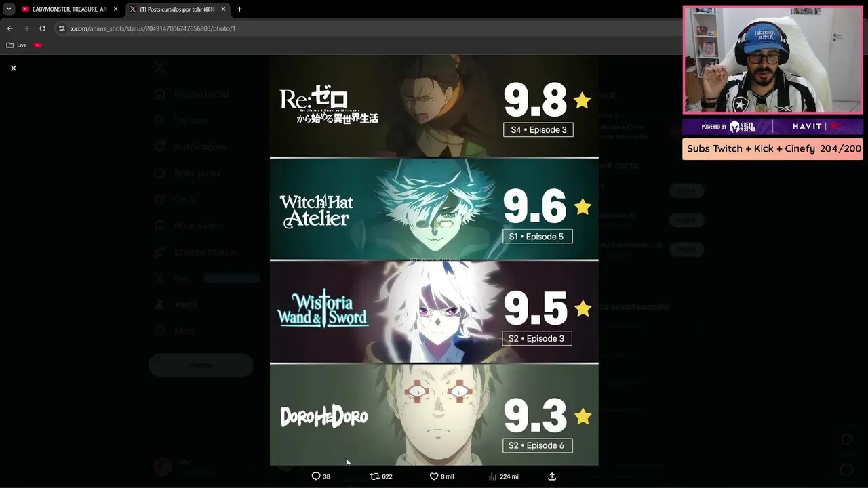Click the 9.8 rating for Re:Zero
The height and width of the screenshot is (488, 868).
click(x=535, y=100)
